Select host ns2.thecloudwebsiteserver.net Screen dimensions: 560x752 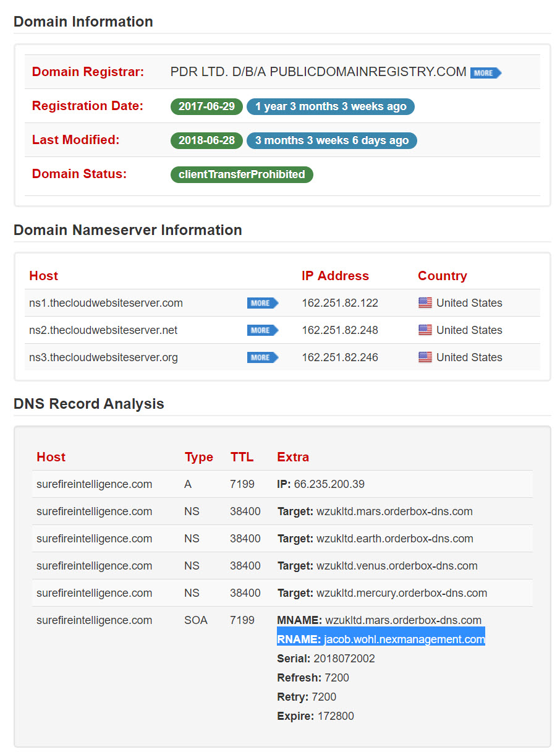(x=103, y=330)
